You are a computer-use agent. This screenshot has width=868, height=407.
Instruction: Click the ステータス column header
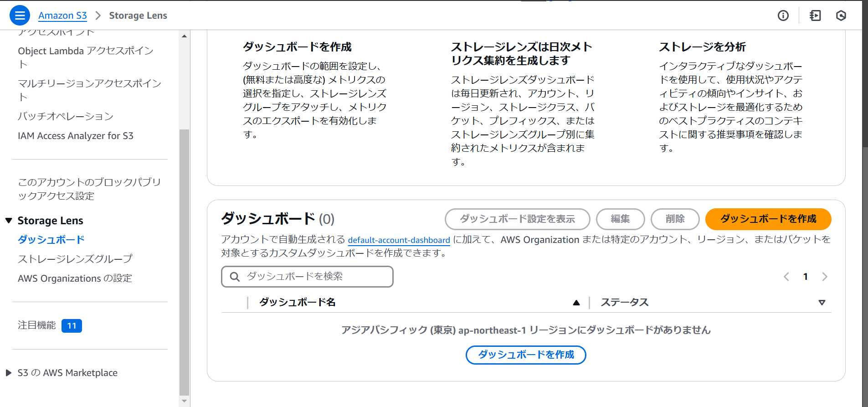[625, 303]
